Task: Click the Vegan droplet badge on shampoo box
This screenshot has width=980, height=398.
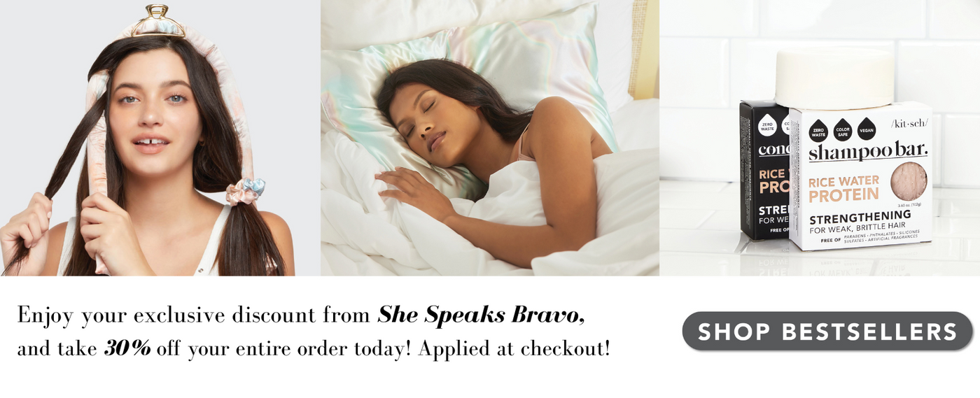Action: click(867, 129)
